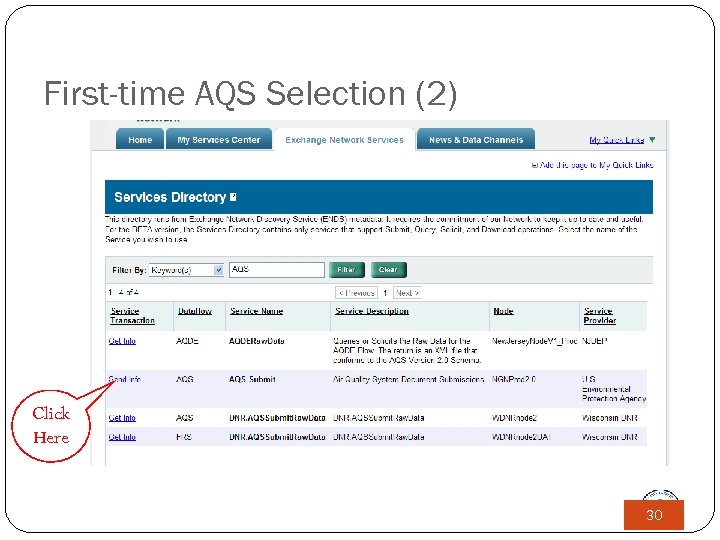Image resolution: width=720 pixels, height=540 pixels.
Task: Sort by Dataflow column header
Action: 195,311
